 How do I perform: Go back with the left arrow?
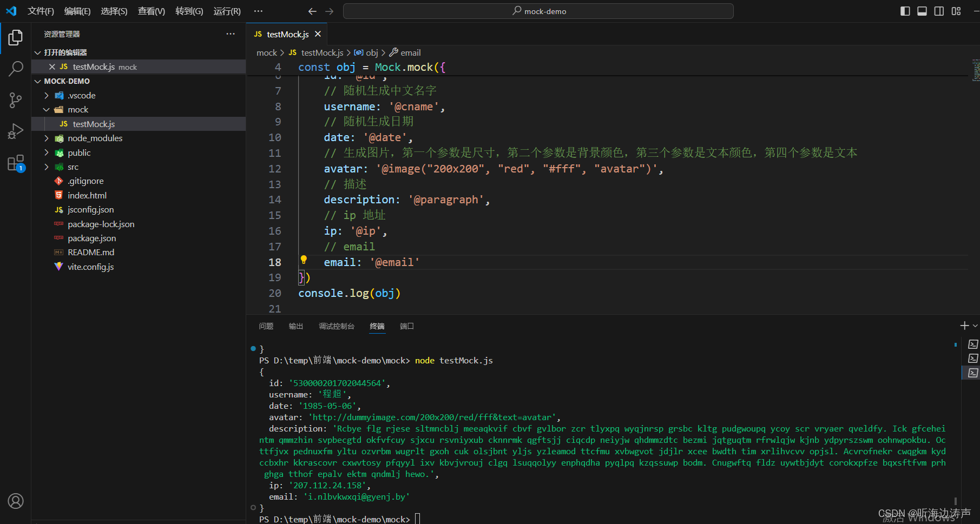312,11
